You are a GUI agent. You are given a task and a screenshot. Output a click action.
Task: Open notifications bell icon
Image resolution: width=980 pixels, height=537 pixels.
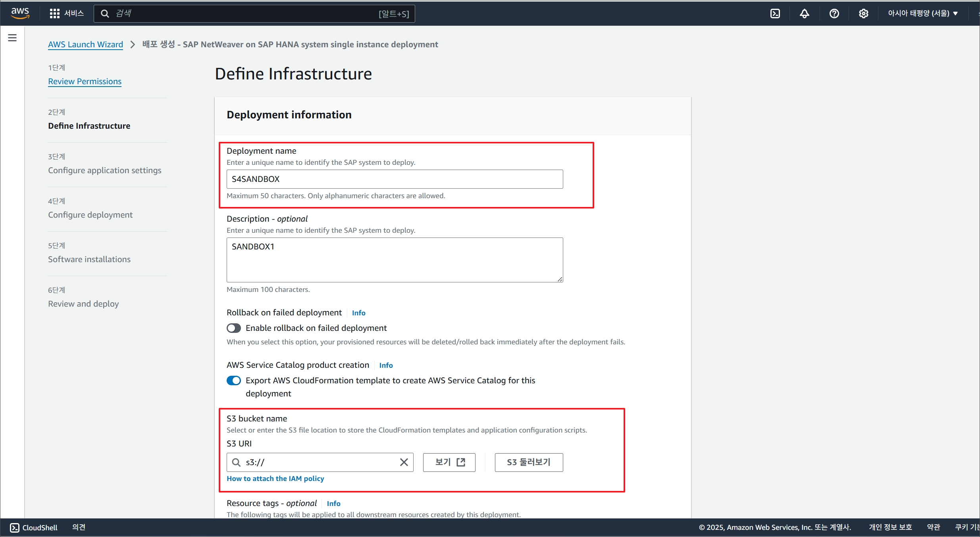[804, 14]
